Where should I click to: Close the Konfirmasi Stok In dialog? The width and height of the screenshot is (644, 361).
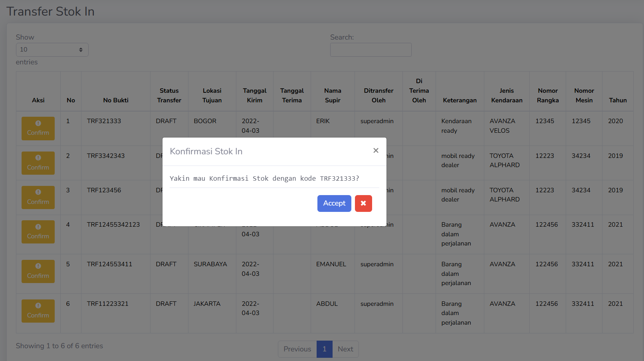click(376, 150)
